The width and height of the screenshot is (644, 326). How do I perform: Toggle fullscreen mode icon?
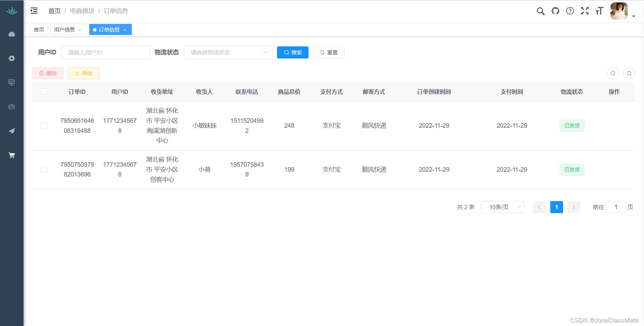[x=585, y=11]
